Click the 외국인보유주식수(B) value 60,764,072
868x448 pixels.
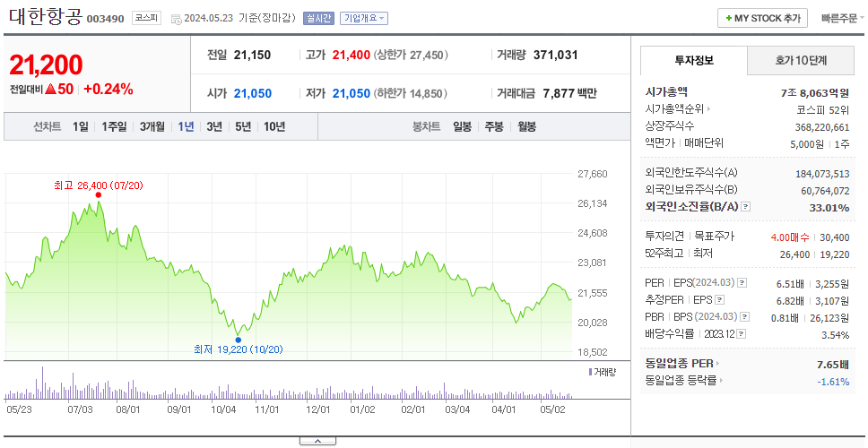(x=825, y=191)
